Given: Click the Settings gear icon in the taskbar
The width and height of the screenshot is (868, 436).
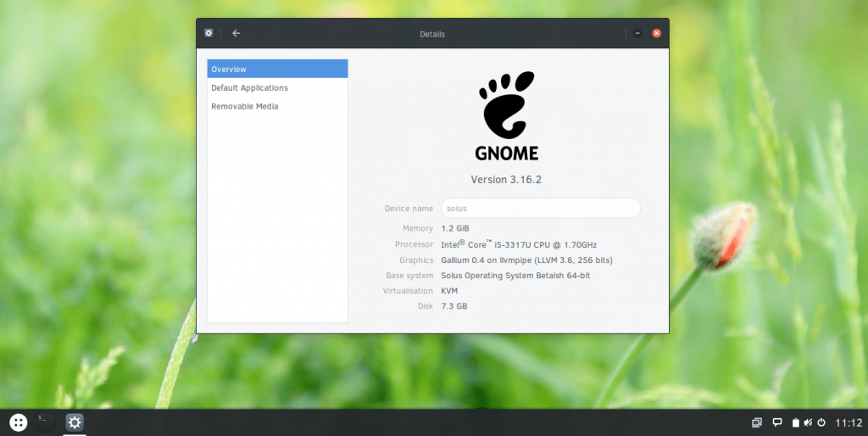Looking at the screenshot, I should point(75,422).
